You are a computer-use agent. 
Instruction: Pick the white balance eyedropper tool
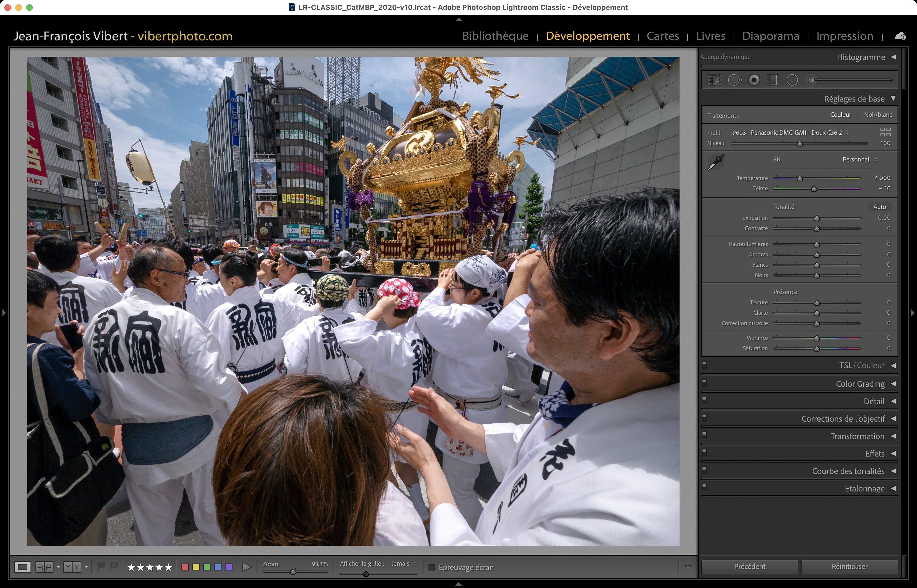716,162
